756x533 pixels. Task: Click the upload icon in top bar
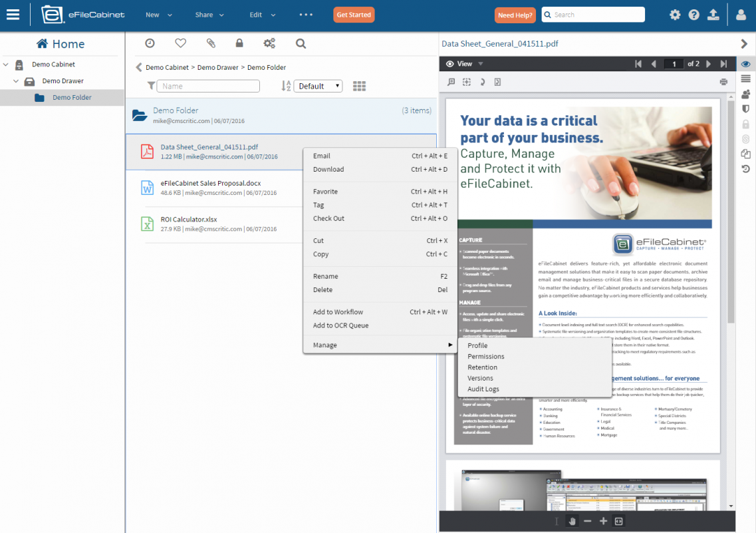click(713, 15)
